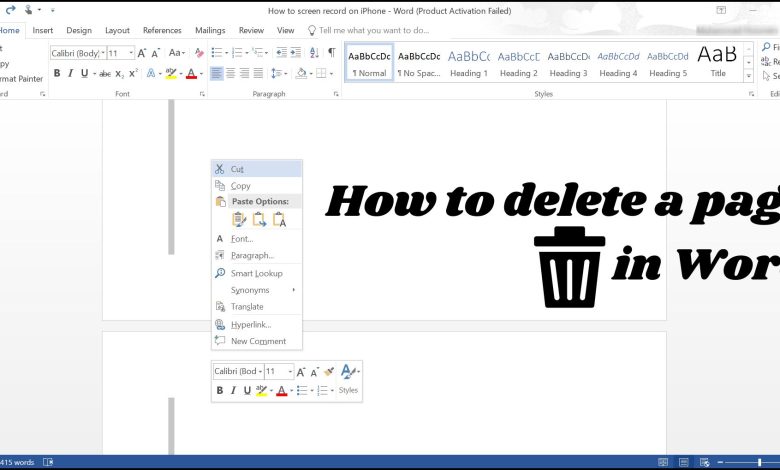The image size is (780, 470).
Task: Select Cut from the context menu
Action: [x=237, y=169]
